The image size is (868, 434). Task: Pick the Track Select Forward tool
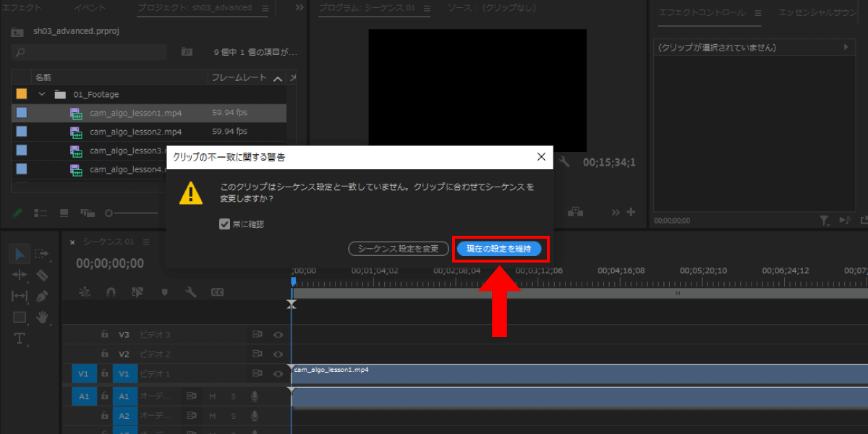click(x=42, y=253)
